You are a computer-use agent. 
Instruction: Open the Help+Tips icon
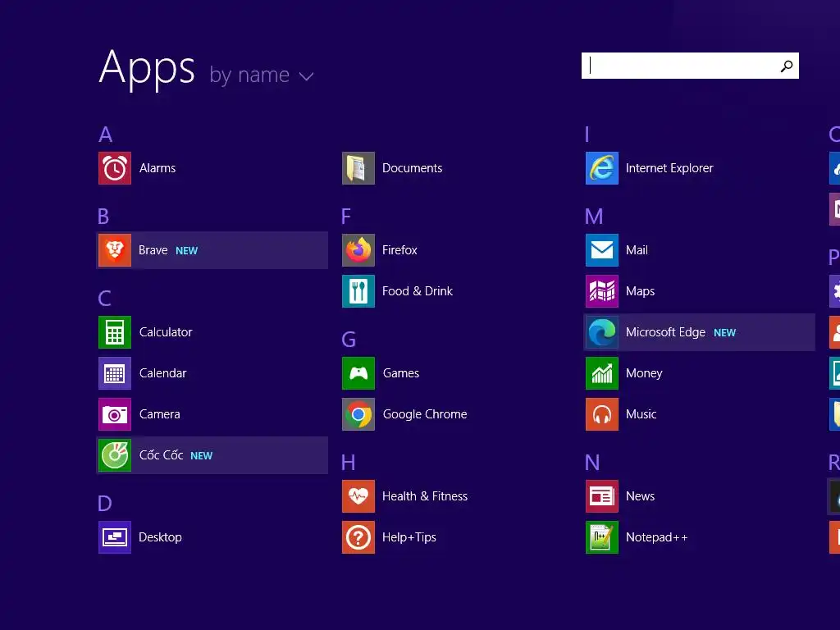coord(358,537)
